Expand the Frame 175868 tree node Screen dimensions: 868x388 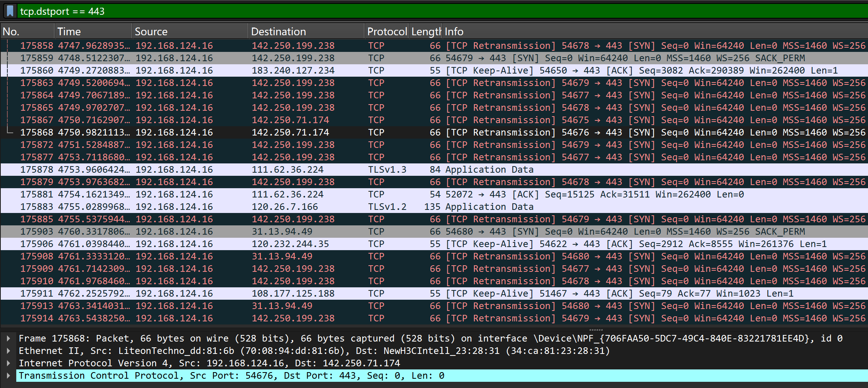click(x=9, y=338)
